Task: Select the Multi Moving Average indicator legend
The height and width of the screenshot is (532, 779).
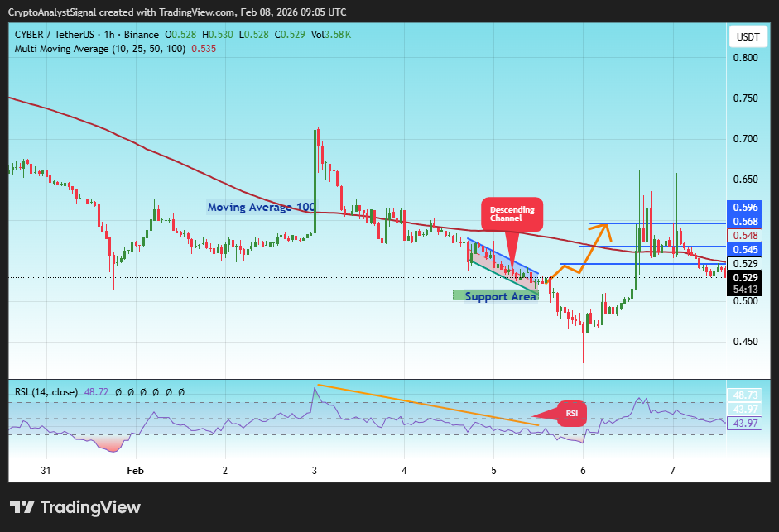Action: click(100, 49)
